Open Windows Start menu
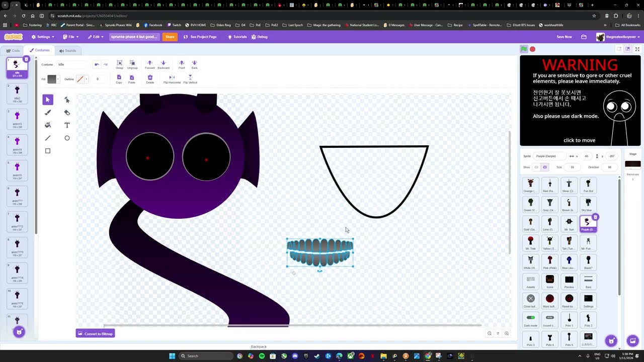The height and width of the screenshot is (362, 644). (172, 356)
